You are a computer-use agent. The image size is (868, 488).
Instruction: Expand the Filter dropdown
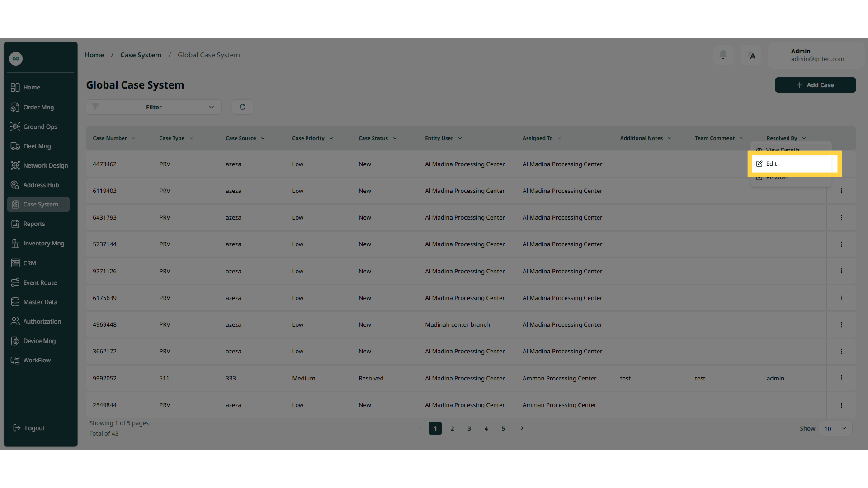click(154, 107)
